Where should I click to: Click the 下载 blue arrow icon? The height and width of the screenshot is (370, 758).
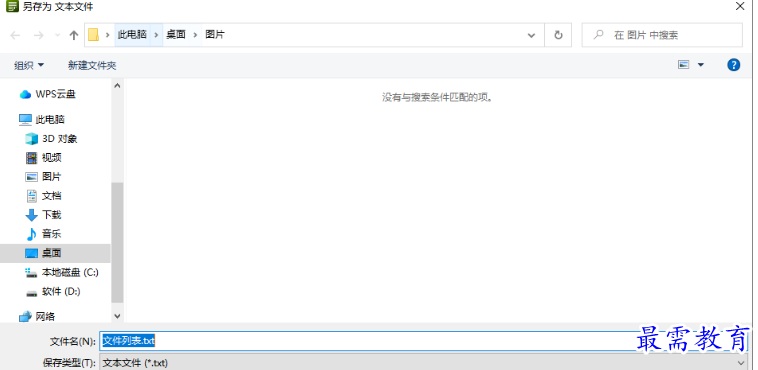pyautogui.click(x=31, y=215)
